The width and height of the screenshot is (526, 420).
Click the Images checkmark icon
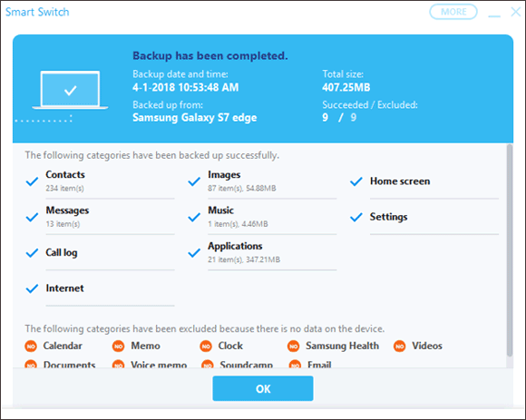pos(194,181)
